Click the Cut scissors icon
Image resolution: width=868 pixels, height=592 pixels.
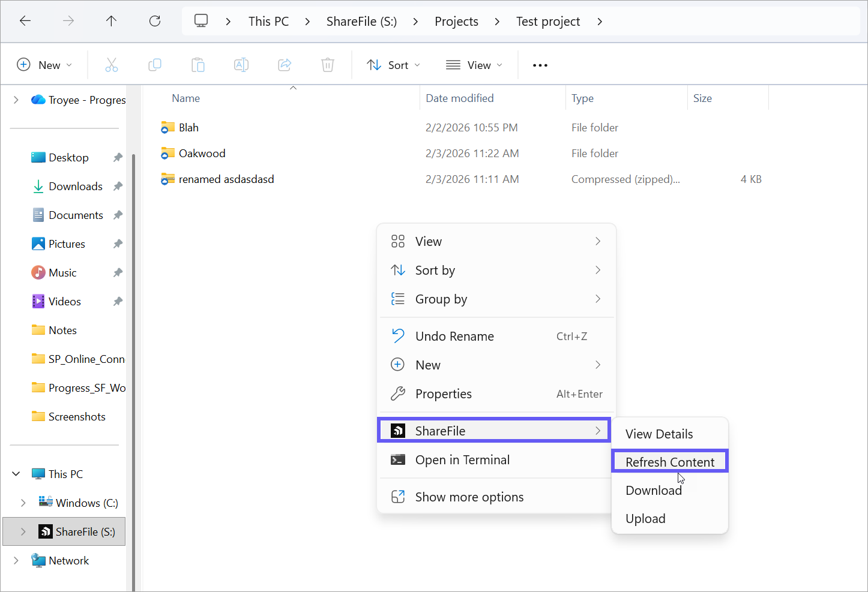point(112,65)
